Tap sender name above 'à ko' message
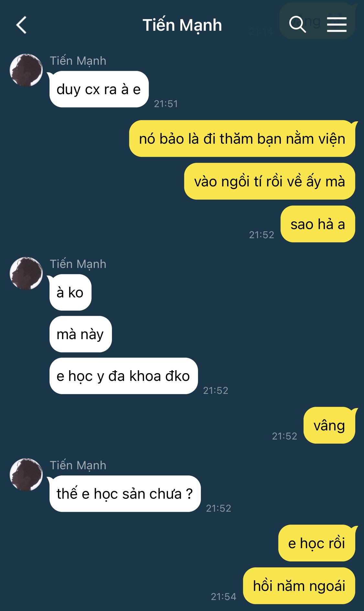364x611 pixels. [x=78, y=264]
